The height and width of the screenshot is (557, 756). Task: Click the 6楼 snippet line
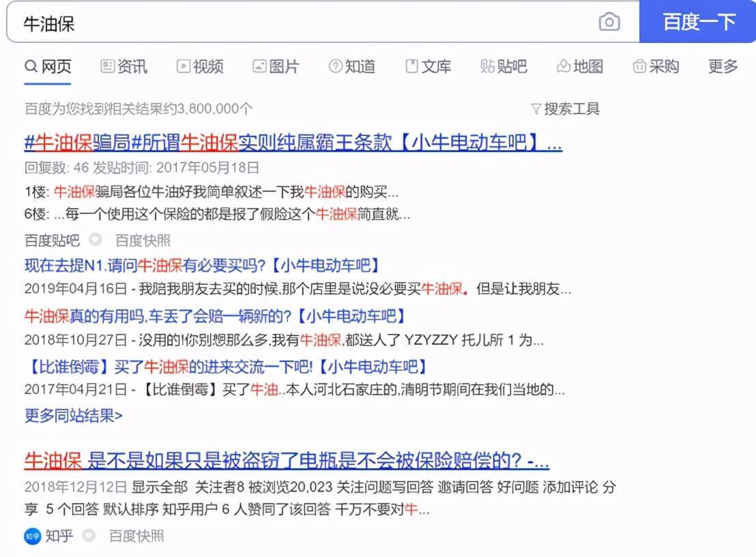point(217,214)
